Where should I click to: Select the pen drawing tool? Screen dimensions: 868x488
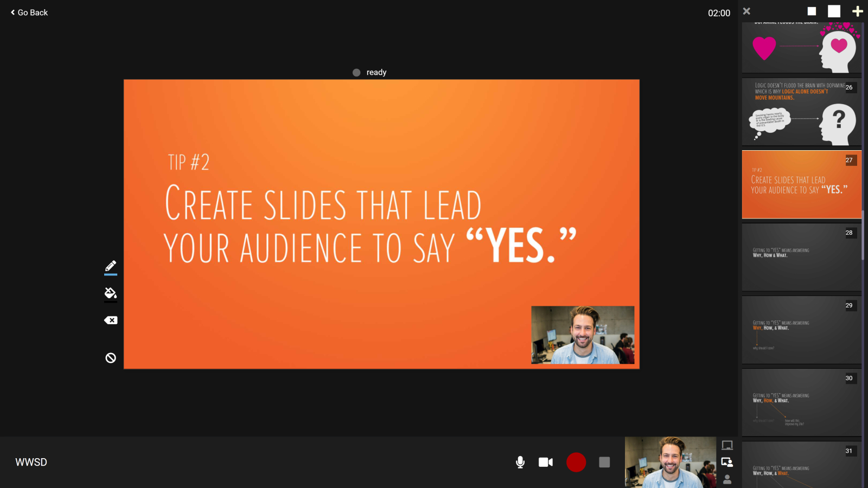(x=110, y=265)
